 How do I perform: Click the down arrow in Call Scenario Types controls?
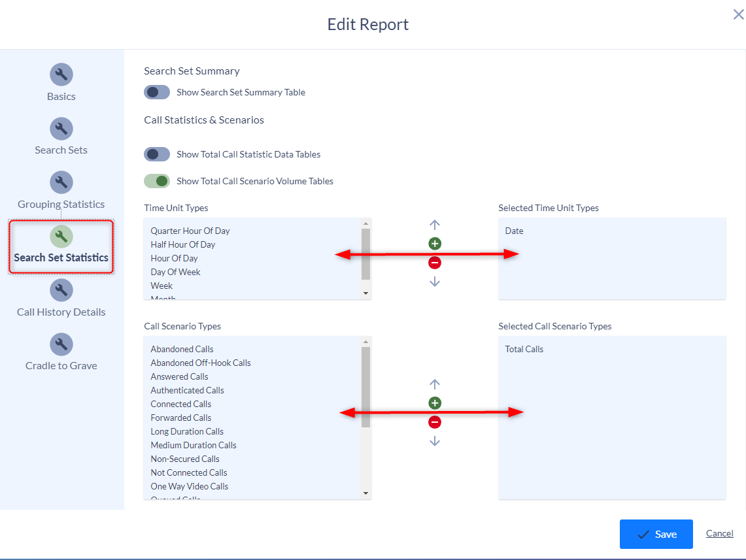tap(435, 440)
